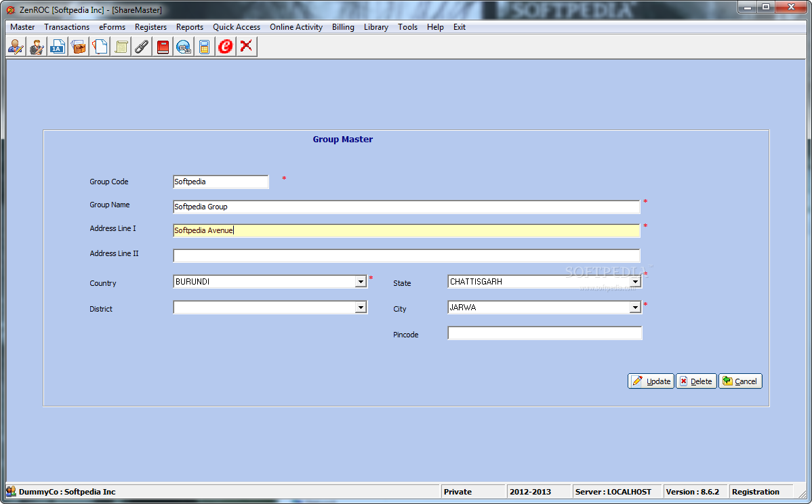Click the Delete button
Image resolution: width=812 pixels, height=504 pixels.
pyautogui.click(x=697, y=381)
